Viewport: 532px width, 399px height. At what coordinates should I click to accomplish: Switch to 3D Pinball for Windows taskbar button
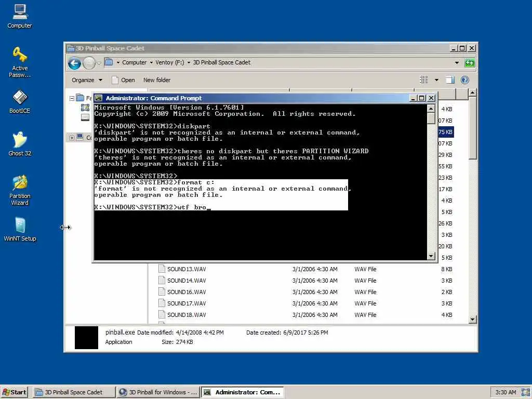[158, 392]
